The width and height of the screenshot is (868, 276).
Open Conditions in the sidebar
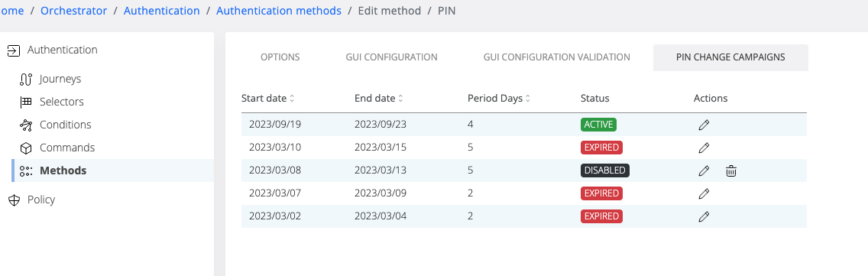[65, 125]
